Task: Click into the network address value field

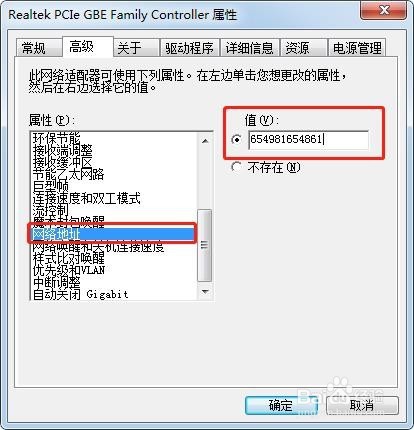Action: (308, 140)
